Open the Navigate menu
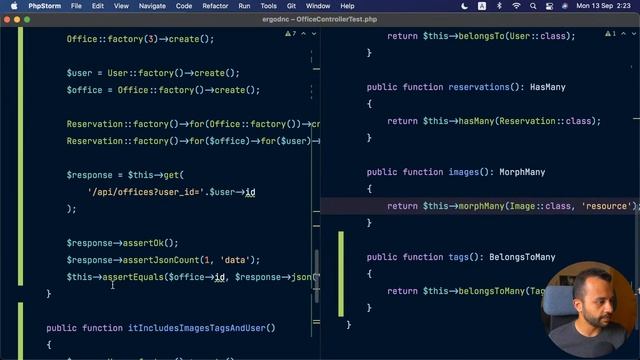 pyautogui.click(x=152, y=6)
